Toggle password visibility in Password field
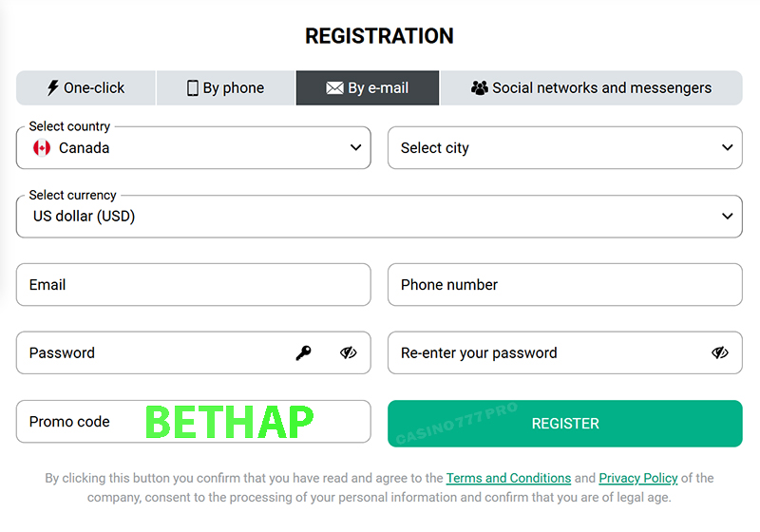The image size is (760, 532). tap(349, 353)
